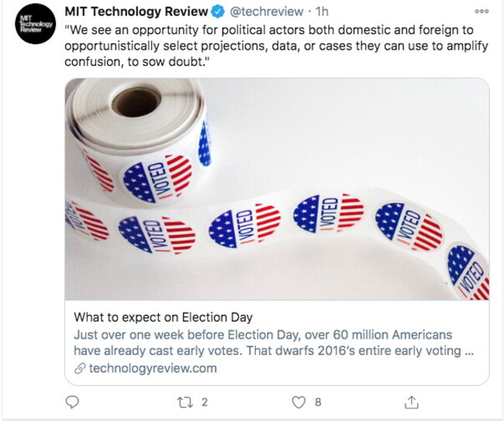The width and height of the screenshot is (504, 421).
Task: Open the tweet's more options menu
Action: pyautogui.click(x=482, y=12)
